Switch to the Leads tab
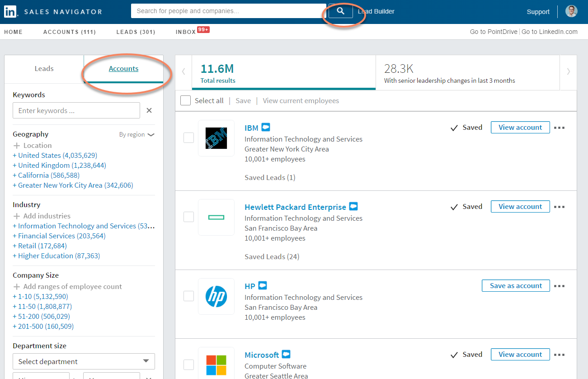The height and width of the screenshot is (379, 588). click(x=44, y=69)
